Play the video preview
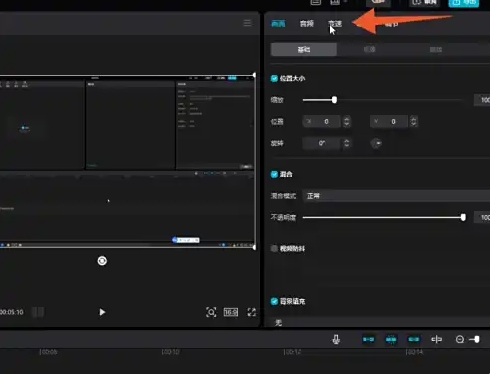Screen dimensions: 490x374 pyautogui.click(x=102, y=312)
